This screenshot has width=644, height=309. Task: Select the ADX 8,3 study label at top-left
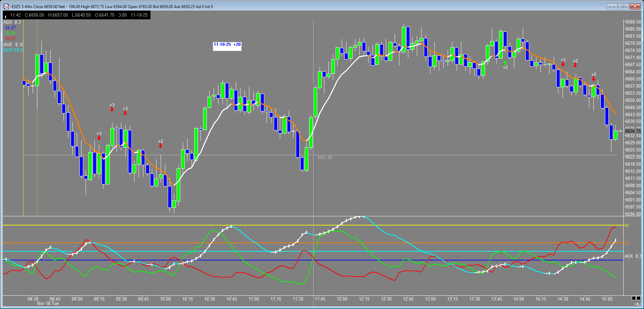click(12, 22)
